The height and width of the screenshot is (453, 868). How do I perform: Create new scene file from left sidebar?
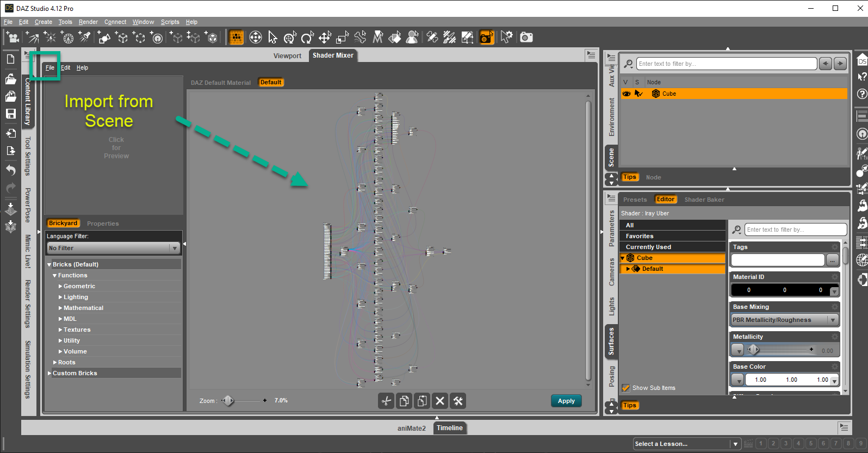(10, 59)
